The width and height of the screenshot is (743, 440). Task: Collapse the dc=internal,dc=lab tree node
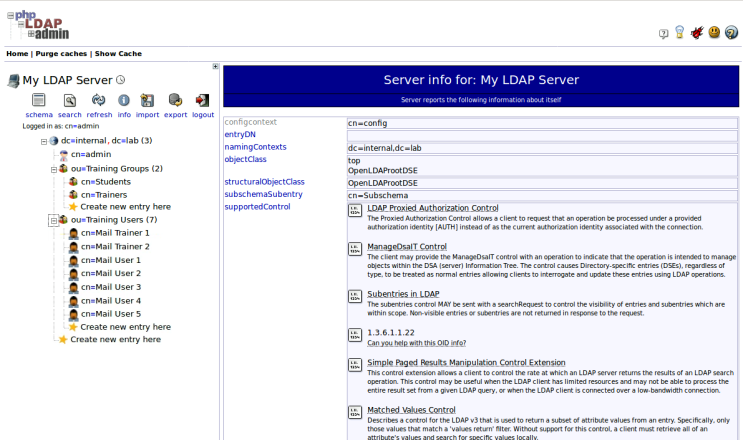pos(44,141)
